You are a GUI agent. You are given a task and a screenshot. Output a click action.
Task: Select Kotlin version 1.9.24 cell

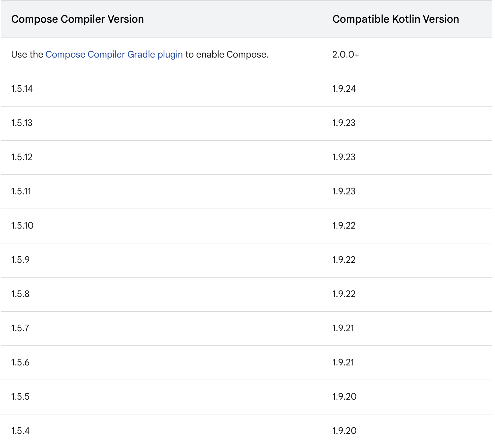pos(344,89)
